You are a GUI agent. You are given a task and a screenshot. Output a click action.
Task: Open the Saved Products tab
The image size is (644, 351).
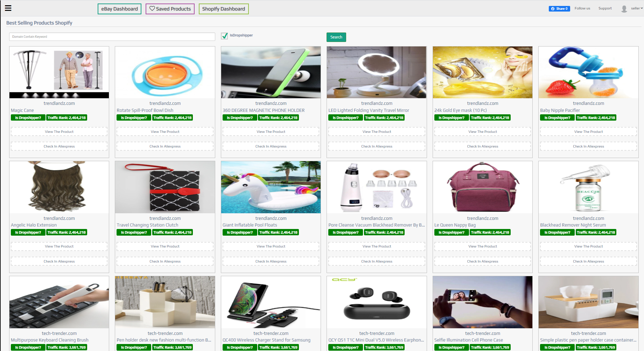coord(170,9)
